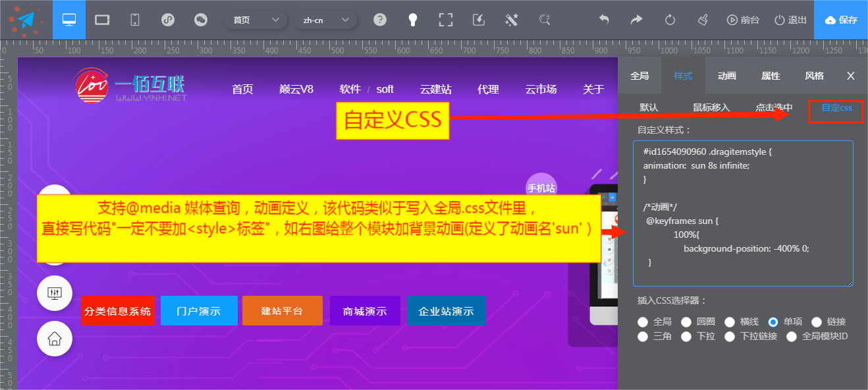This screenshot has height=390, width=868.
Task: Click the help question mark icon
Action: point(380,20)
